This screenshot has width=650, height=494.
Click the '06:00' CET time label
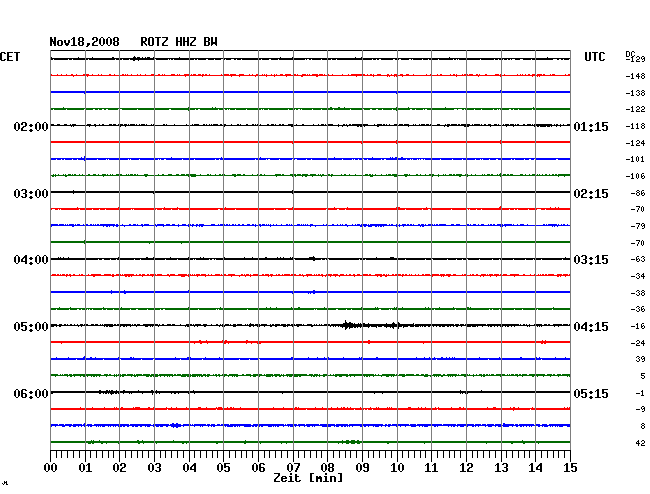pyautogui.click(x=31, y=393)
